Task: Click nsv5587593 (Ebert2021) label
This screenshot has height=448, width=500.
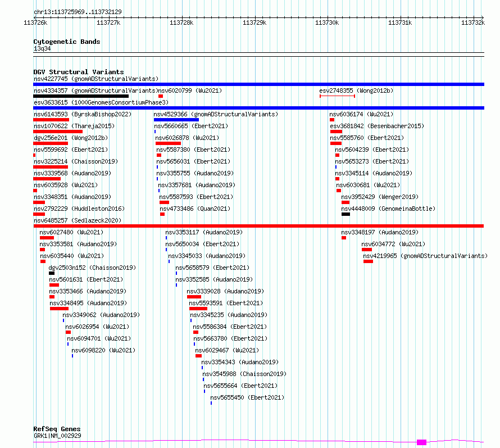Action: tap(196, 197)
